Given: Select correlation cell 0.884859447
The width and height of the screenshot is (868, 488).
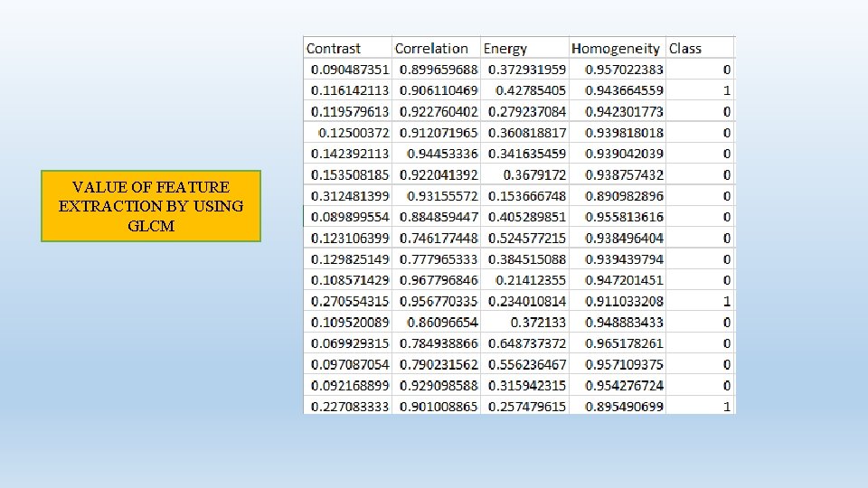Looking at the screenshot, I should point(436,217).
